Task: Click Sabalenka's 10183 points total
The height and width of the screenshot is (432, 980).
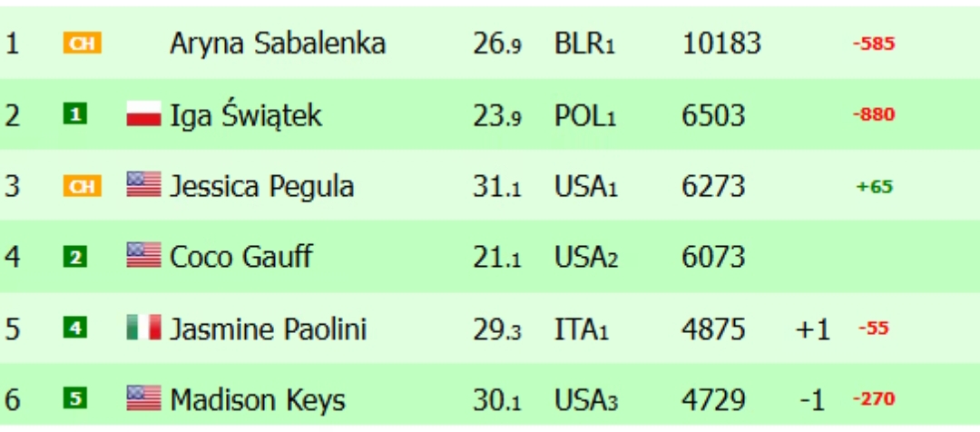Action: point(721,44)
